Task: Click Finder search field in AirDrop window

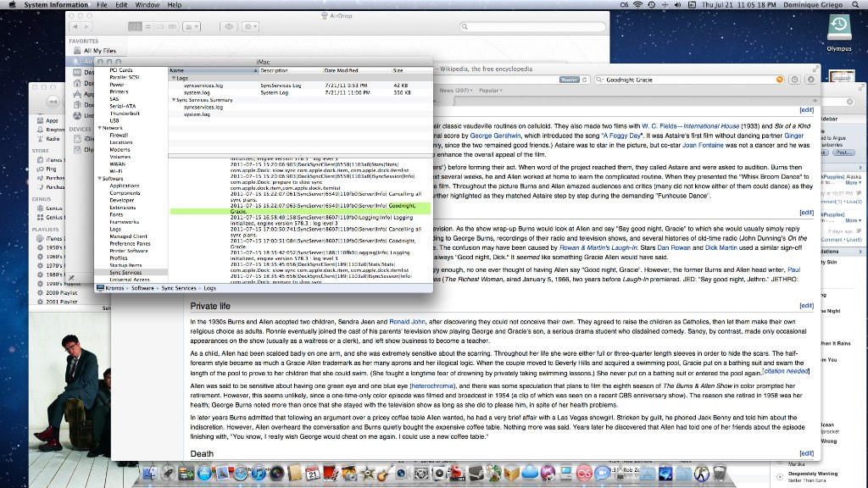Action: tap(532, 26)
